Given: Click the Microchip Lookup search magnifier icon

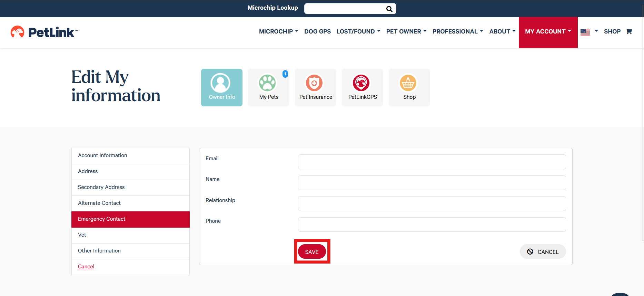Looking at the screenshot, I should (389, 9).
